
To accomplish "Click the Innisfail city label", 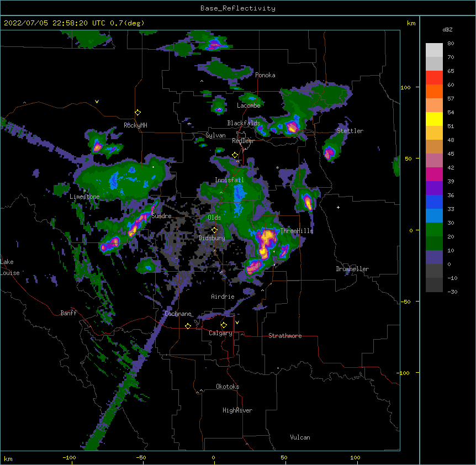I will [x=229, y=180].
